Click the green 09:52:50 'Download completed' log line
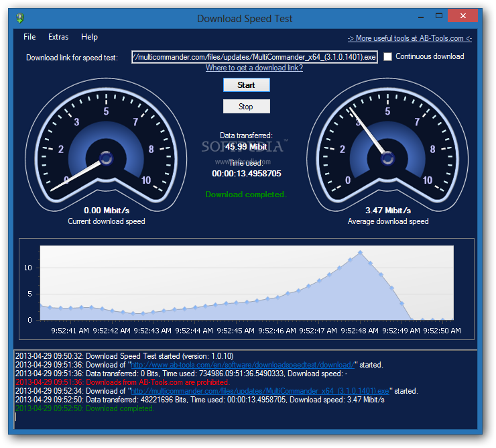The image size is (496, 448). pyautogui.click(x=84, y=408)
